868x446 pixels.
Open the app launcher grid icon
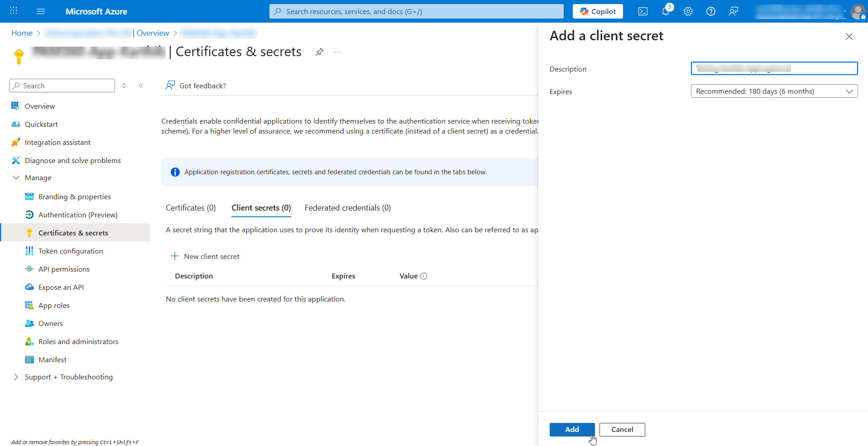tap(13, 11)
